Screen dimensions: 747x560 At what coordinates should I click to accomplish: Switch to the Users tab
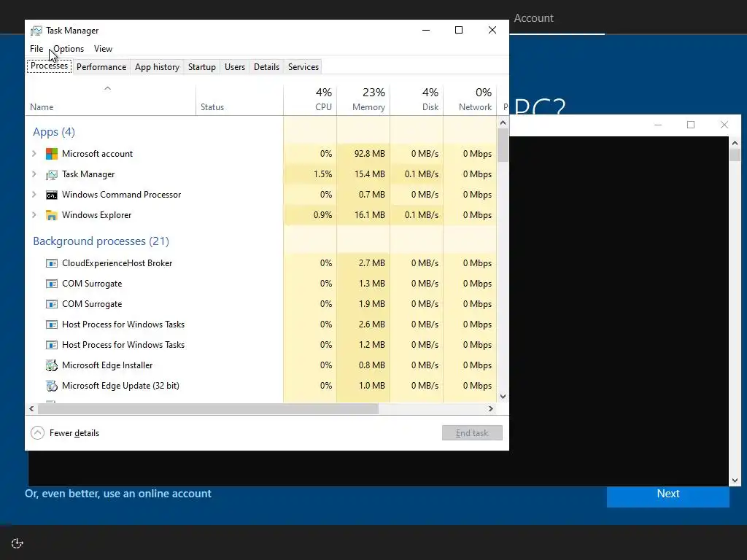[235, 67]
